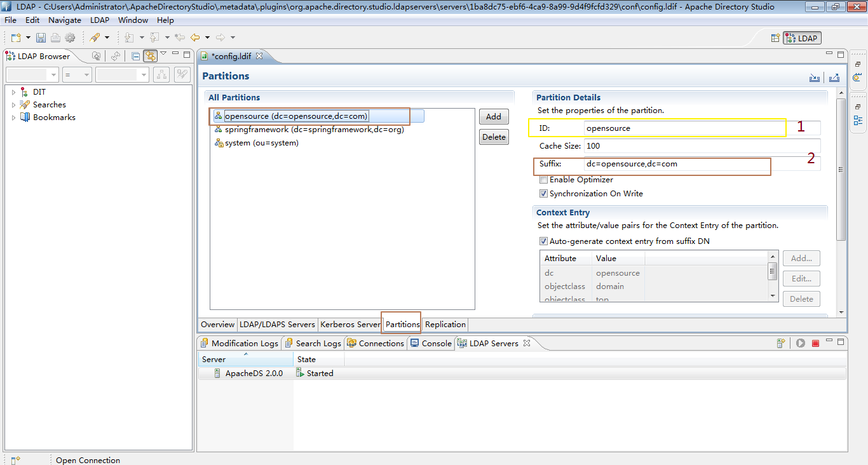Save the config.ldif file with floppy icon
Viewport: 868px width, 465px height.
pyautogui.click(x=41, y=37)
